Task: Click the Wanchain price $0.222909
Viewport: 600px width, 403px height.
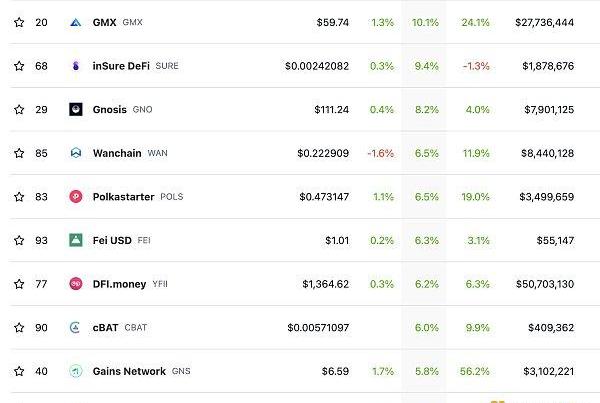Action: (323, 153)
